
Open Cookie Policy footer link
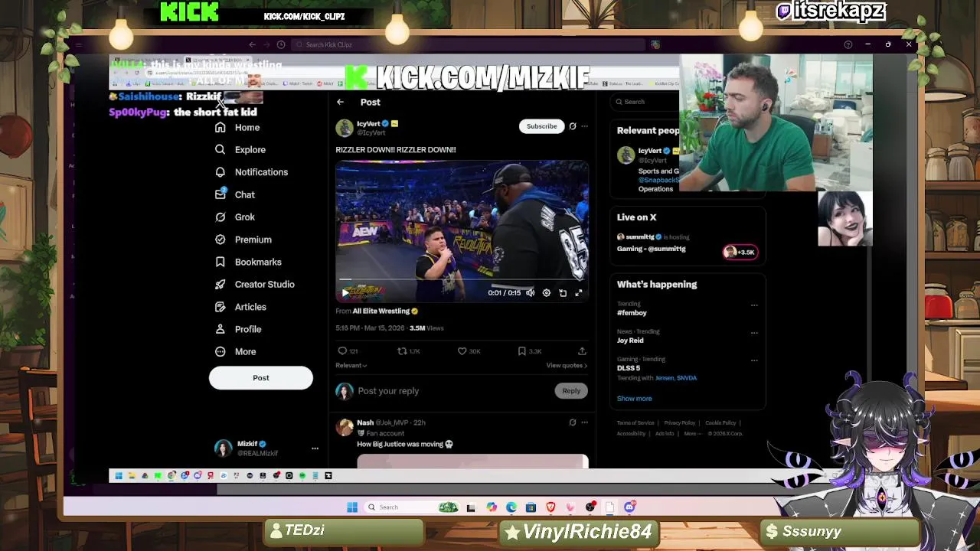coord(720,423)
